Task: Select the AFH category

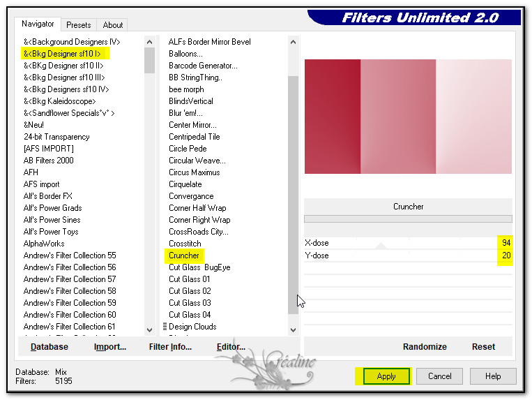Action: pos(31,172)
